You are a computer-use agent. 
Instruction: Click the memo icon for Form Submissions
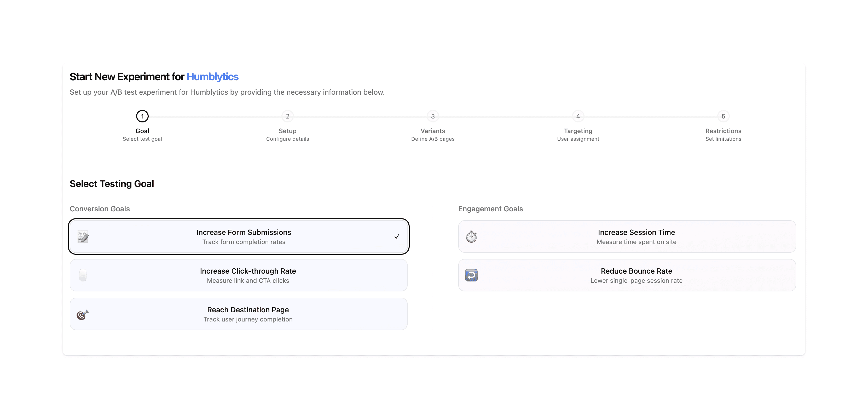tap(83, 236)
